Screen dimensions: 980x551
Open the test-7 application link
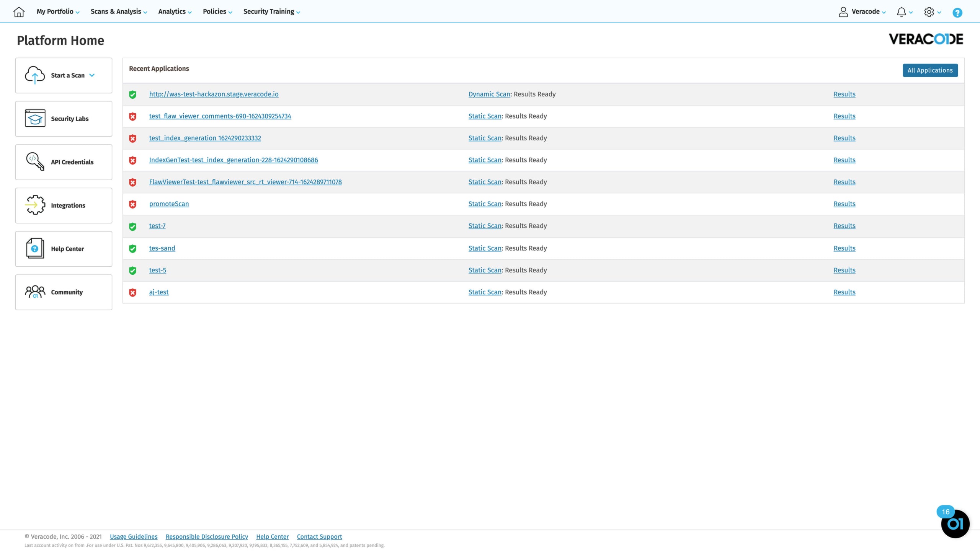click(157, 226)
